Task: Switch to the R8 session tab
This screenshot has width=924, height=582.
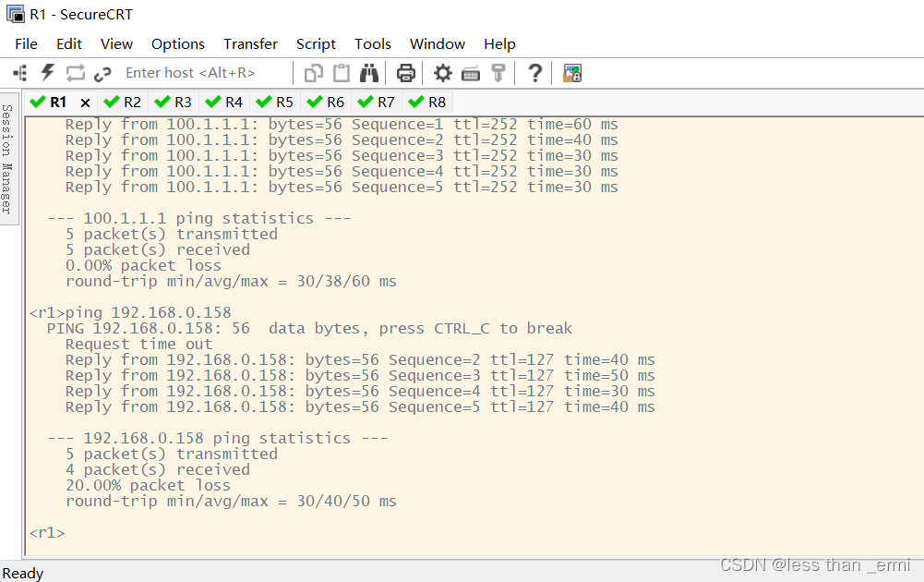Action: [x=427, y=103]
